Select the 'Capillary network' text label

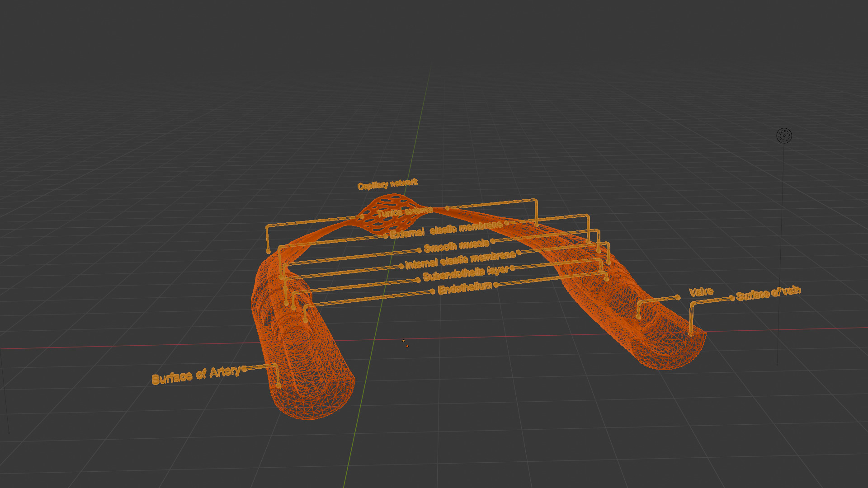click(387, 184)
